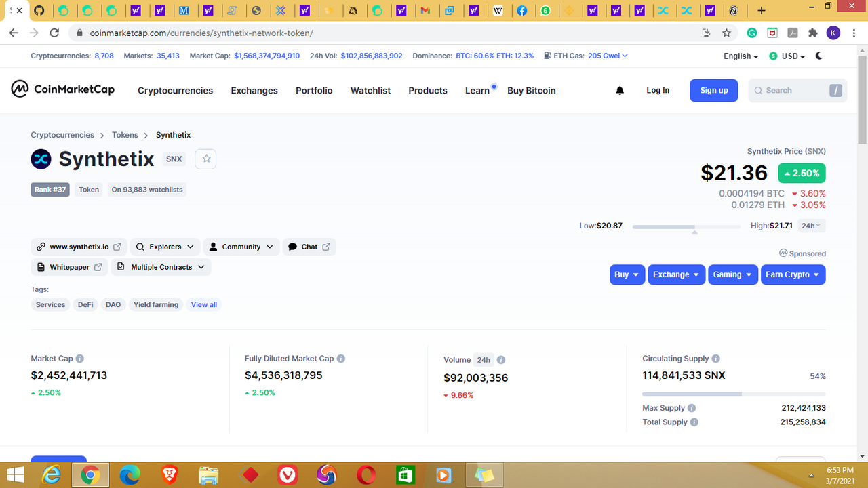Open the Learn nav menu

pyautogui.click(x=477, y=90)
